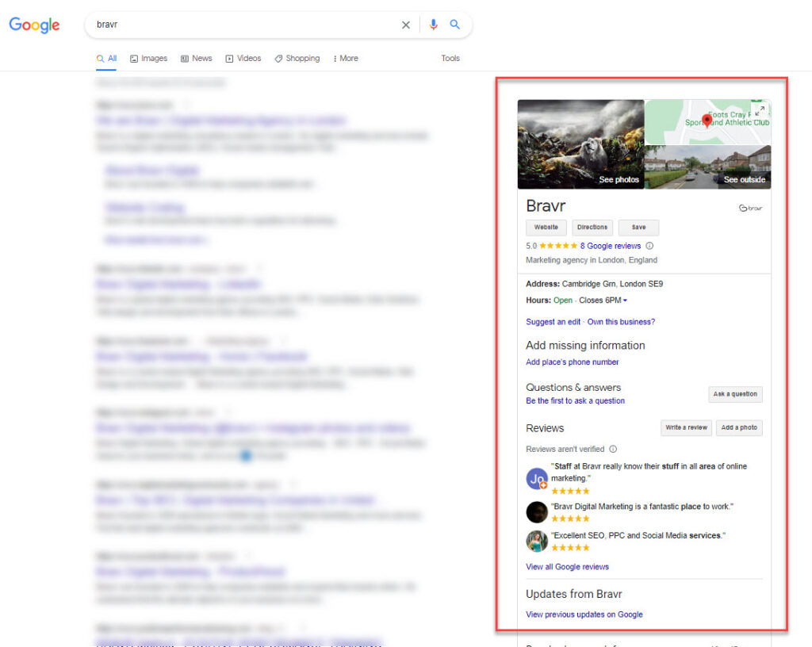Clear the search box with the X icon
Image resolution: width=812 pixels, height=647 pixels.
[406, 25]
